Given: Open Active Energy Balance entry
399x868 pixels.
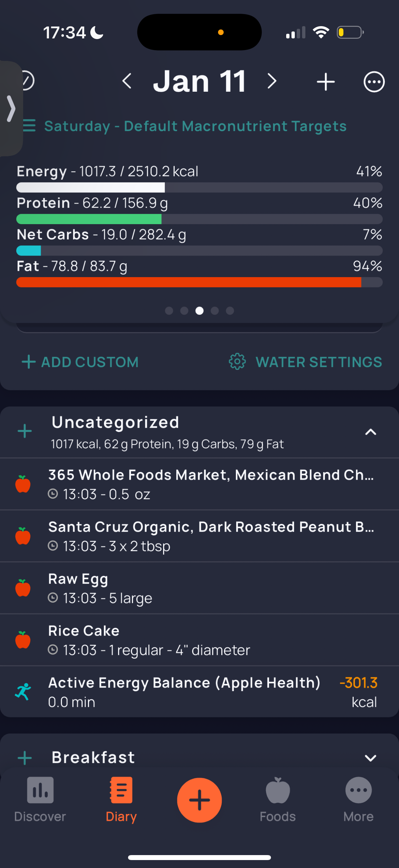Looking at the screenshot, I should tap(199, 692).
